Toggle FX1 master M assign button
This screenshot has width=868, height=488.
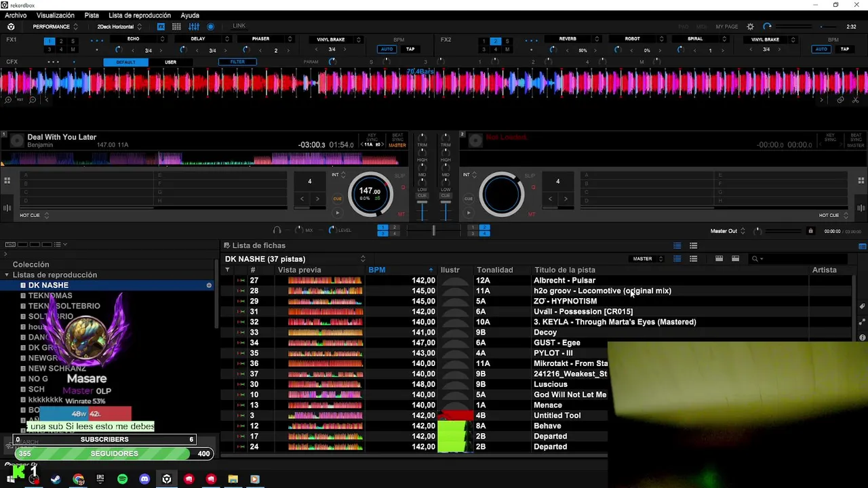click(73, 49)
